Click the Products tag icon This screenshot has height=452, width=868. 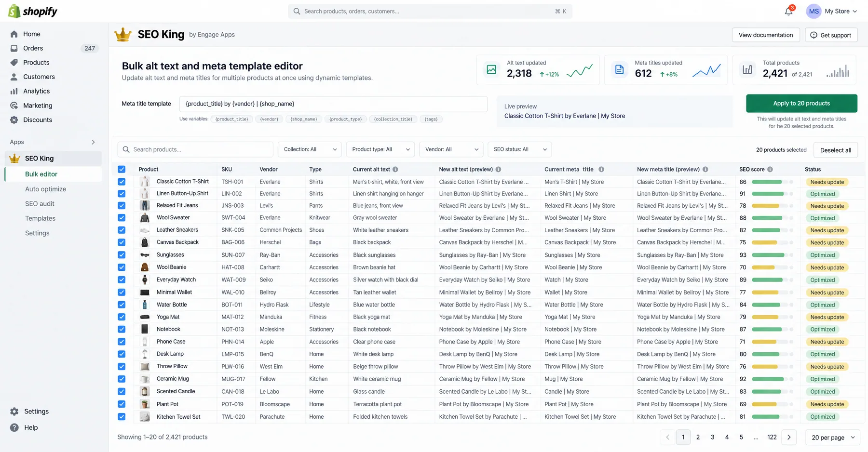click(14, 63)
